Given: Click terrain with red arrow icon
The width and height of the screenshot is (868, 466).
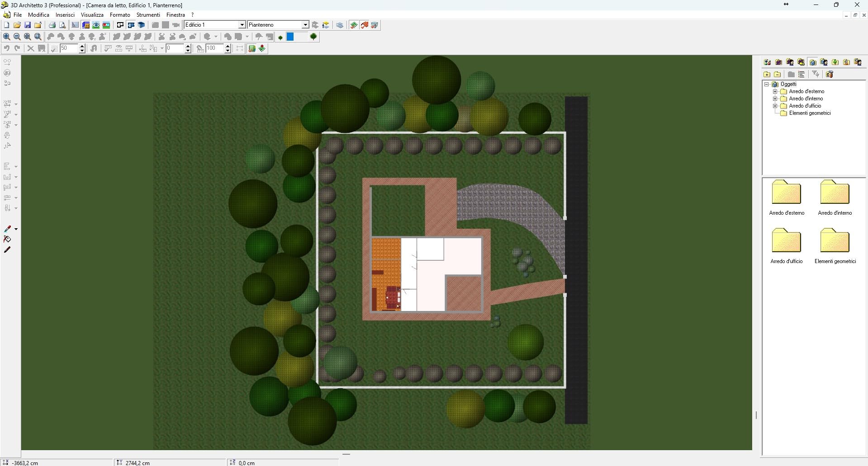Looking at the screenshot, I should point(262,48).
